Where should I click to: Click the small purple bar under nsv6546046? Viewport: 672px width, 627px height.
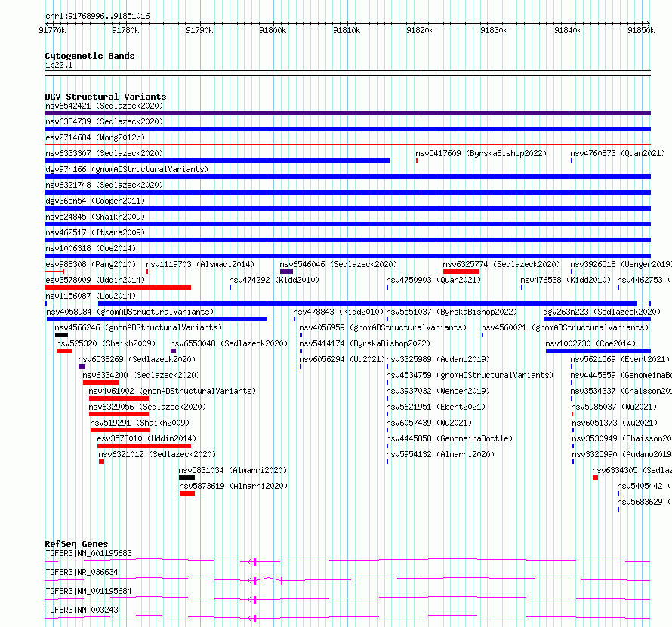[286, 272]
